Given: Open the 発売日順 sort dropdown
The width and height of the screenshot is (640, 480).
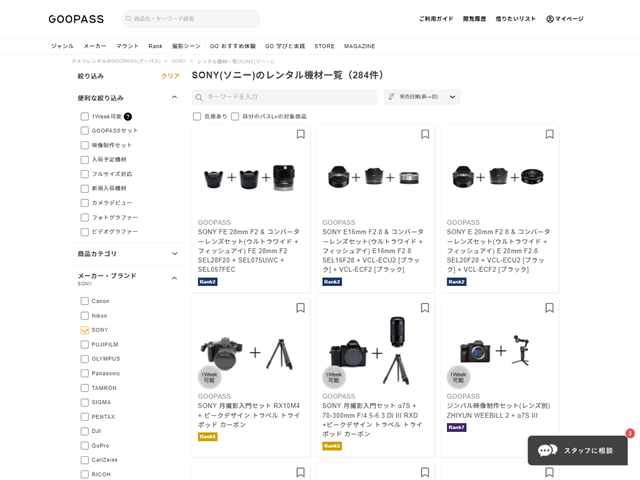Looking at the screenshot, I should click(x=422, y=97).
